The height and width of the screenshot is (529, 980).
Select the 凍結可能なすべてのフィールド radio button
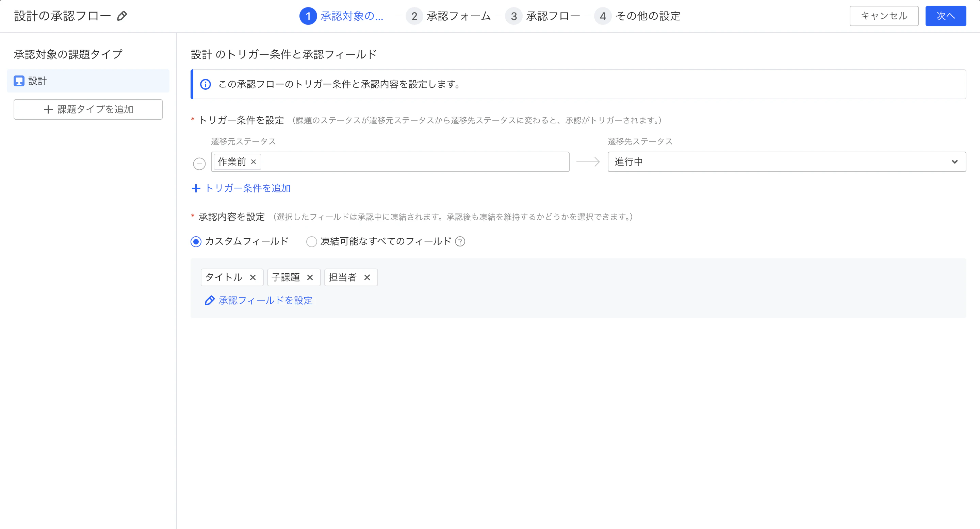coord(312,242)
